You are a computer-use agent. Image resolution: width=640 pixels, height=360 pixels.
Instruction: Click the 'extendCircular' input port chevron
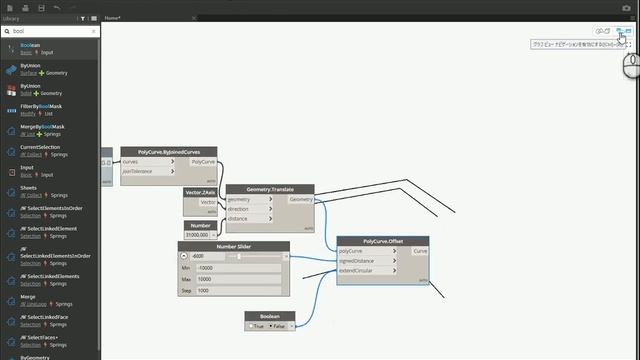[x=394, y=271]
